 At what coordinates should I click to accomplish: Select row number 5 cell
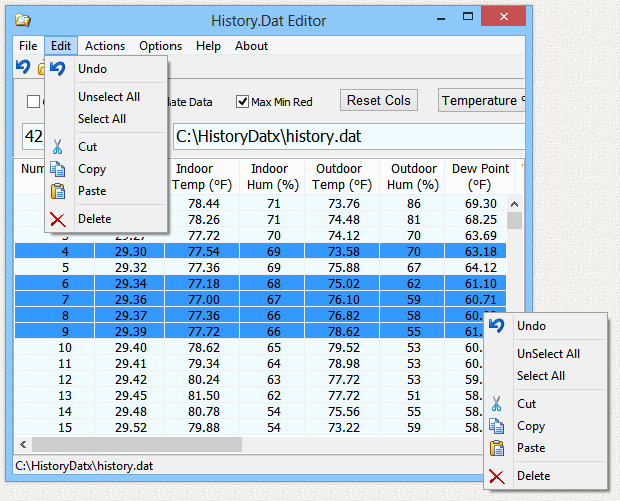coord(55,268)
